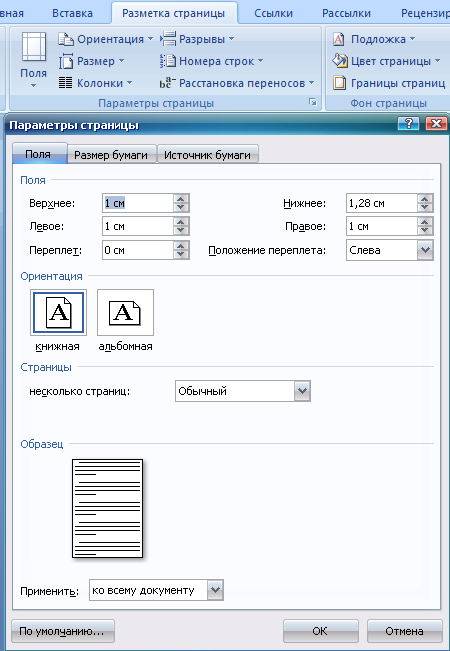Open the Подложка watermark dropdown
This screenshot has width=450, height=651.
click(374, 39)
